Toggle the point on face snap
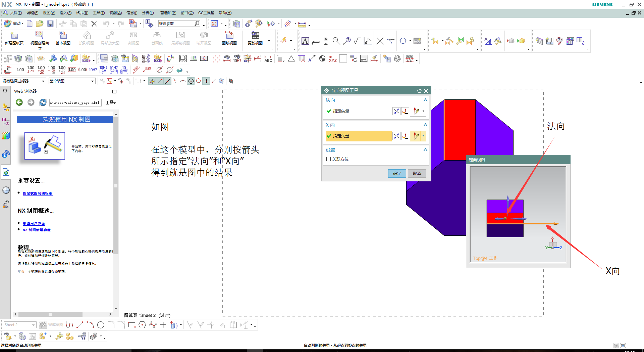Image resolution: width=644 pixels, height=352 pixels. (221, 81)
